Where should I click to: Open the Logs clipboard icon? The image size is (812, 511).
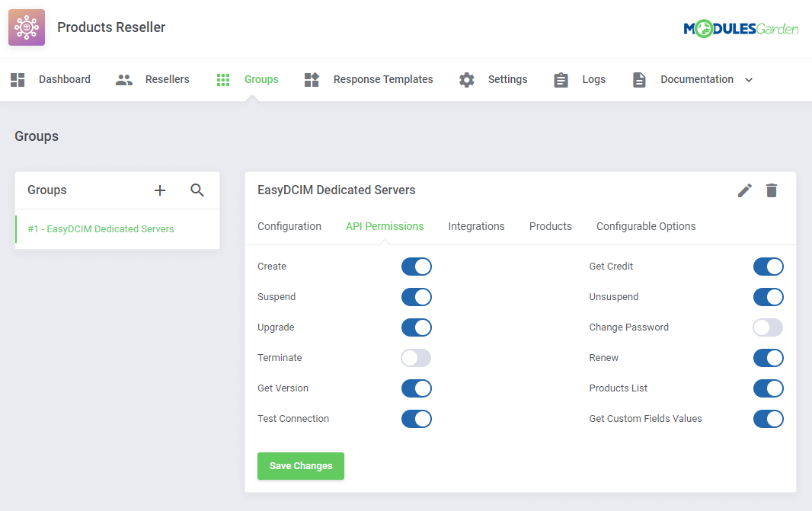pyautogui.click(x=561, y=79)
